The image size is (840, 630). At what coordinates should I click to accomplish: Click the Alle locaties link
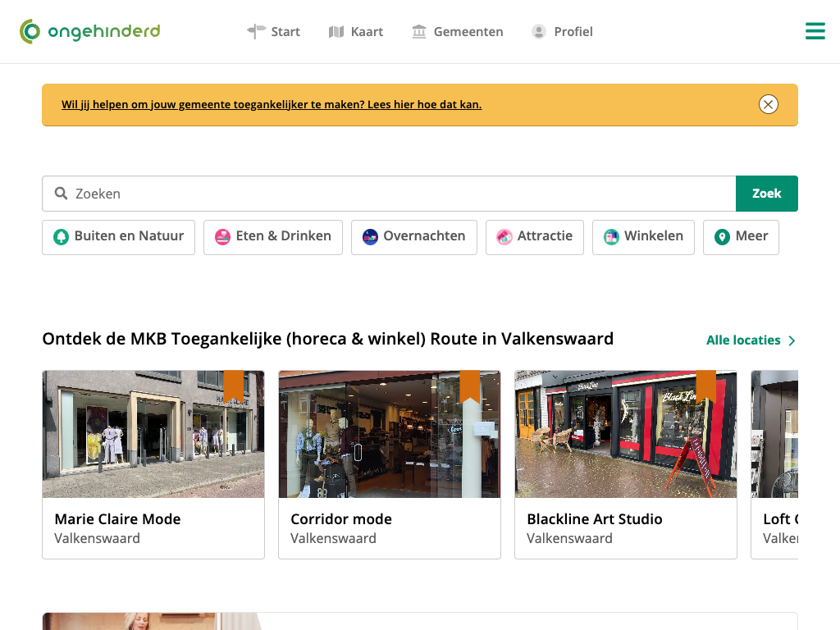tap(751, 340)
